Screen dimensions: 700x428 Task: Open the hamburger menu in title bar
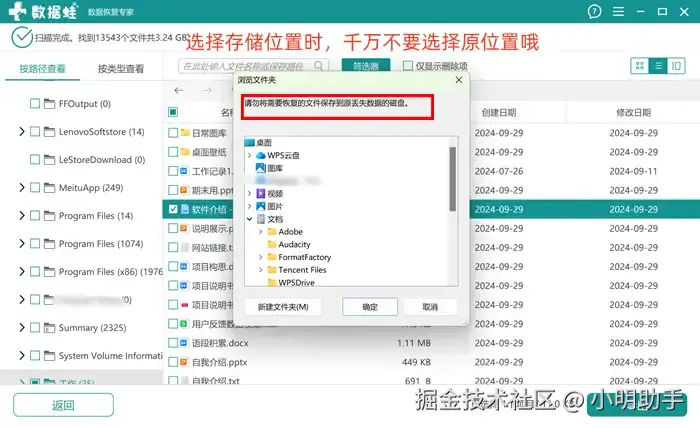pos(618,12)
